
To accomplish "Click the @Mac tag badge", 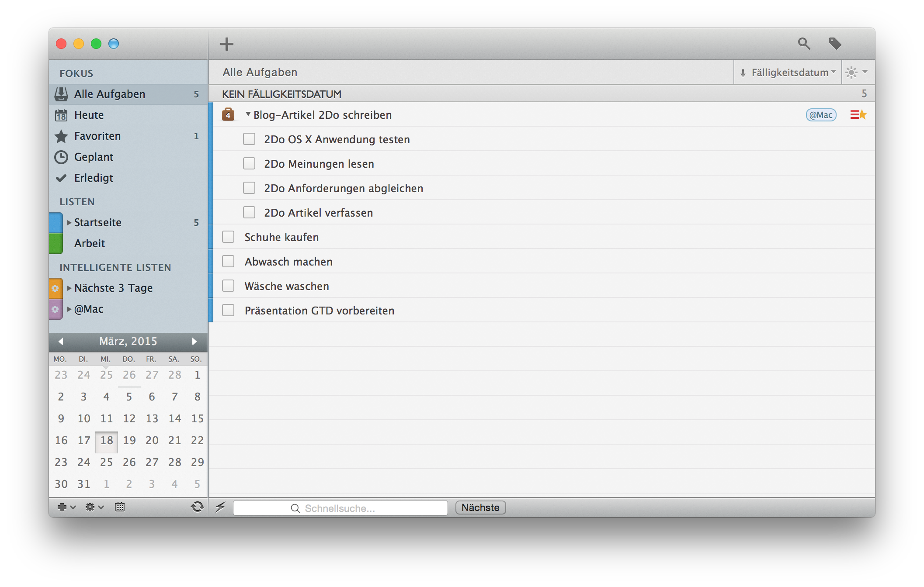I will click(821, 115).
